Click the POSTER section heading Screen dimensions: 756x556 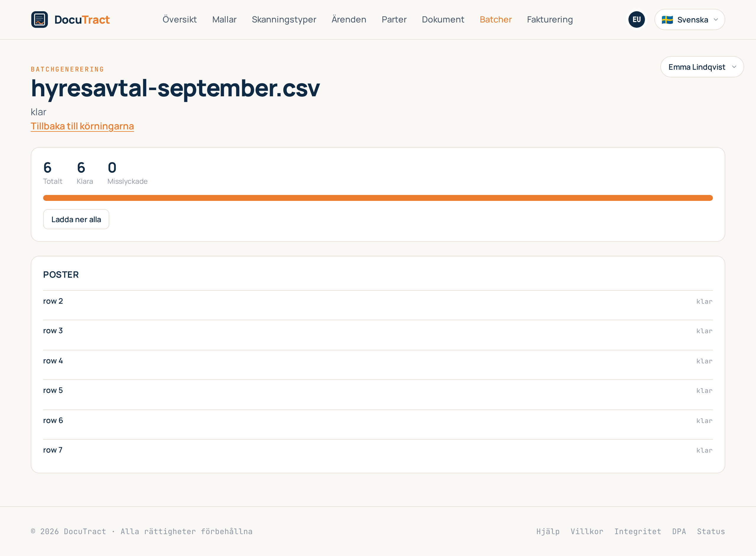(x=61, y=275)
